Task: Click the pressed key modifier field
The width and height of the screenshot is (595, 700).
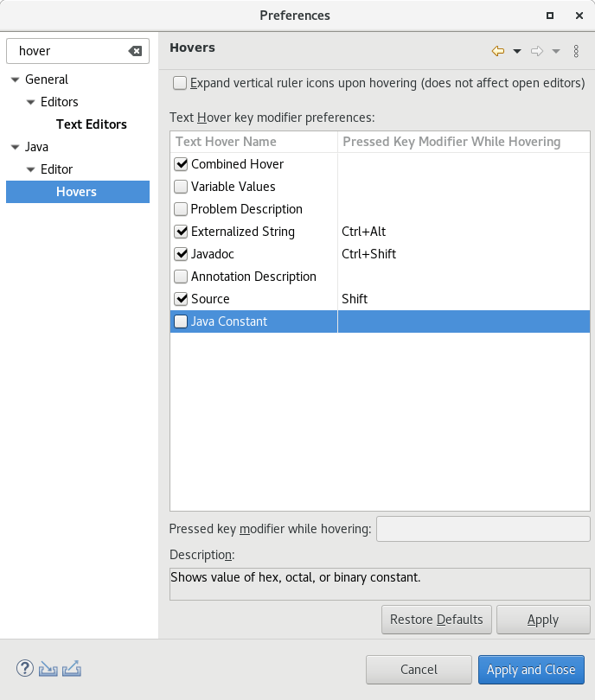Action: tap(483, 529)
